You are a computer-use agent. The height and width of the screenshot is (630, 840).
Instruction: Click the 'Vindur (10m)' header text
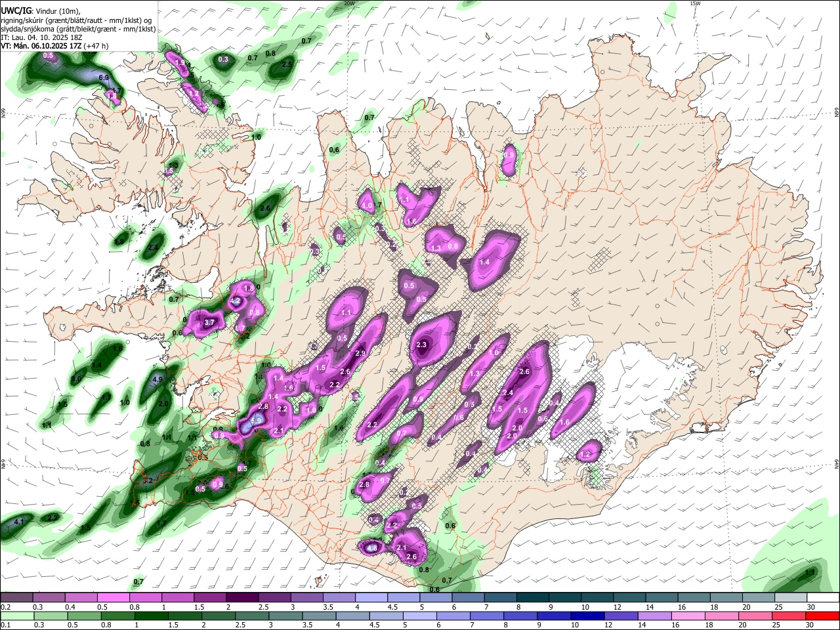coord(57,10)
